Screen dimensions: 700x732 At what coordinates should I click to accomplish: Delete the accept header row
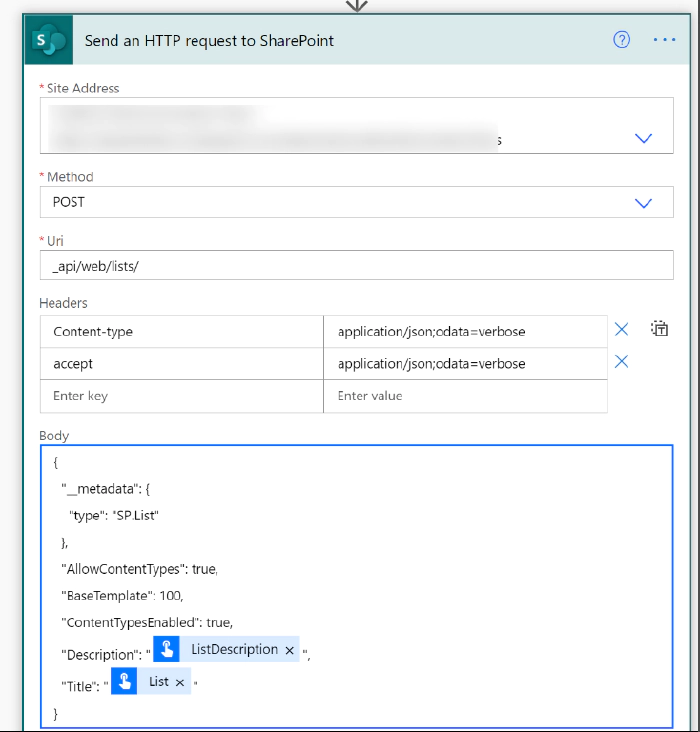coord(621,362)
